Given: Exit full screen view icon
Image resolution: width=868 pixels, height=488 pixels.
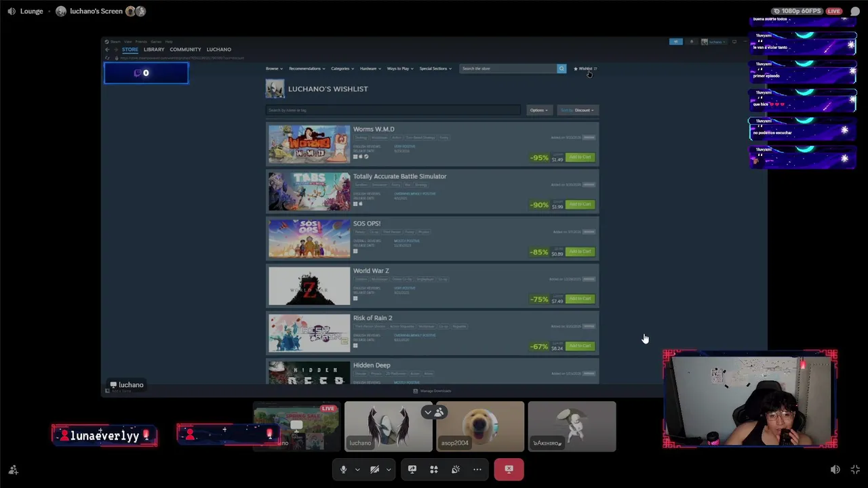Looking at the screenshot, I should click(855, 470).
